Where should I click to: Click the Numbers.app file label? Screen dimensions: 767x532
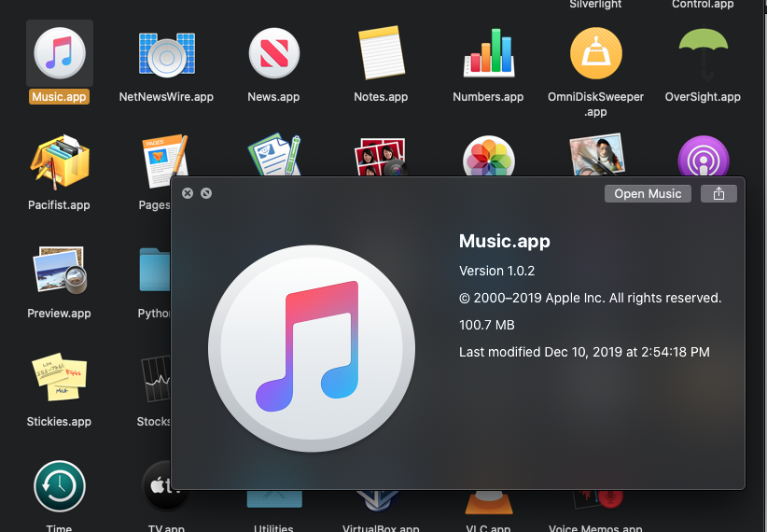coord(488,97)
